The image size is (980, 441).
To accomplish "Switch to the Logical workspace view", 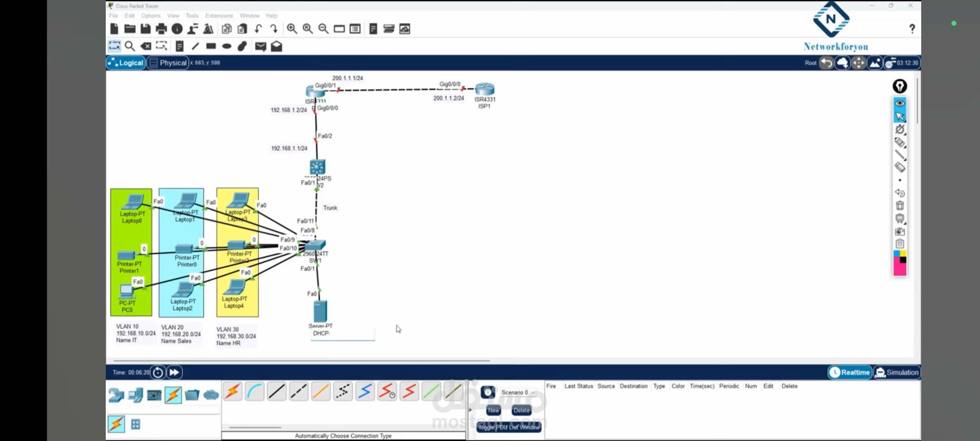I will point(126,63).
